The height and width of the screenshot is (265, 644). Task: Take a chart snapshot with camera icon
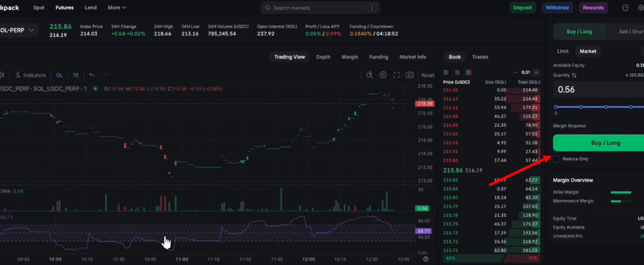click(410, 75)
